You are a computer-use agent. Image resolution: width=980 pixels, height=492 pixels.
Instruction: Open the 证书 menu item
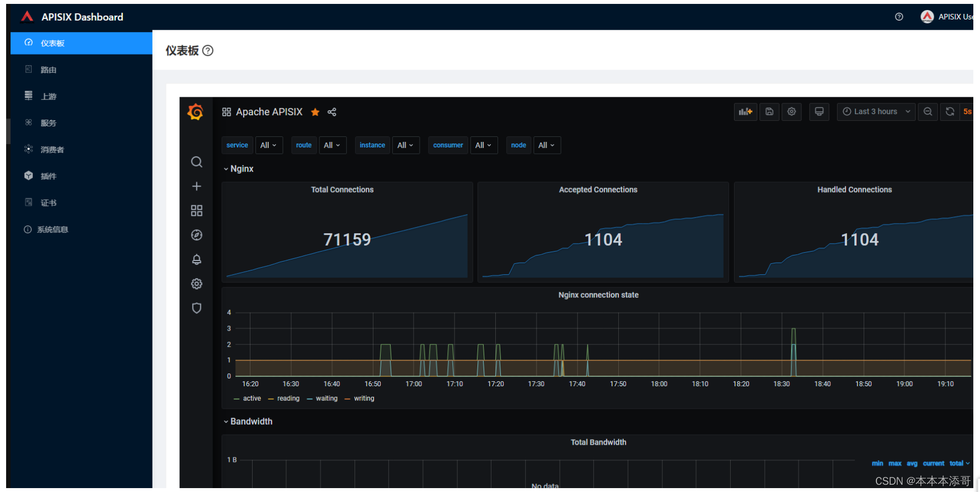coord(81,203)
